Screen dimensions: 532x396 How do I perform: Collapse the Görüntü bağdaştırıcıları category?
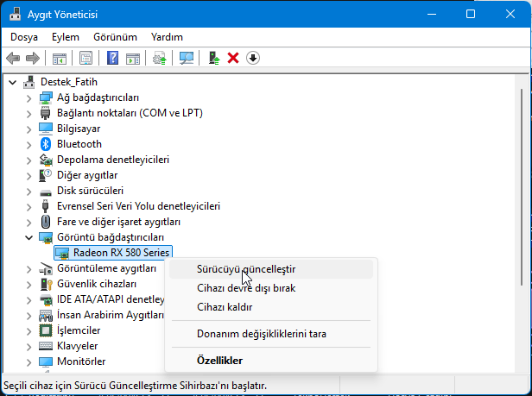pyautogui.click(x=30, y=237)
